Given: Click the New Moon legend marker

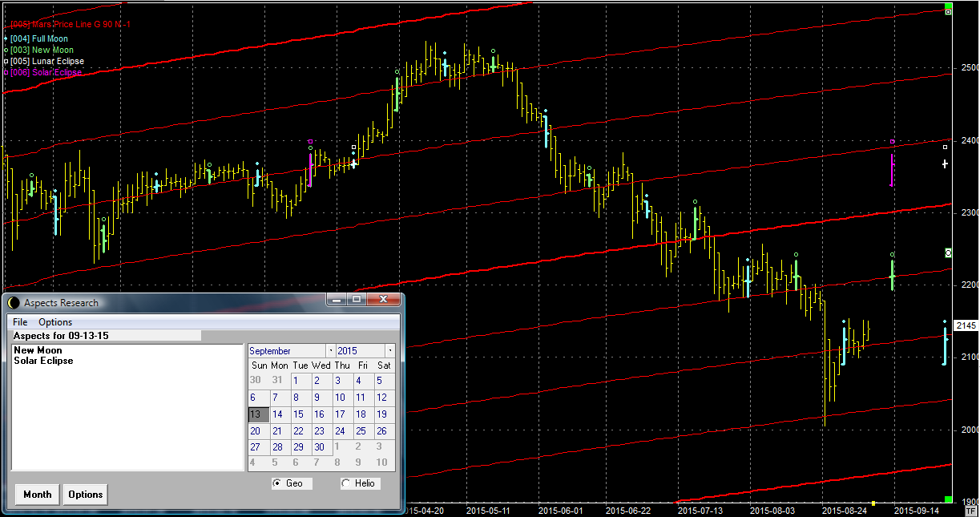Looking at the screenshot, I should [6, 50].
